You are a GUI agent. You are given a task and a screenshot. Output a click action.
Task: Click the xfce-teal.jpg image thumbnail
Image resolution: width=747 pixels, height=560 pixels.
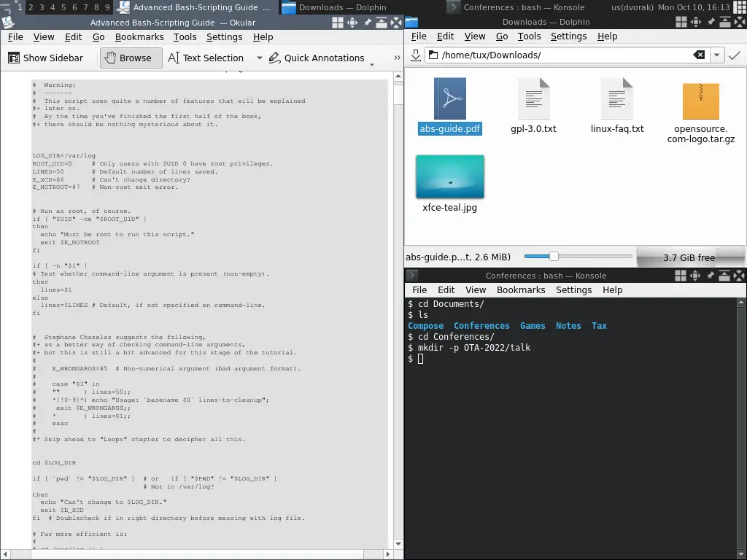pos(450,176)
